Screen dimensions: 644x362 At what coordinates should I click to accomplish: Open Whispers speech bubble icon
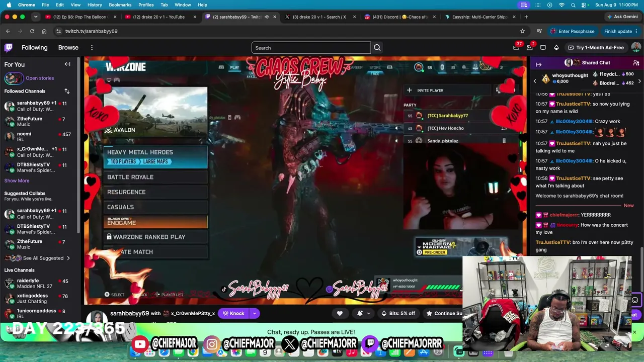[543, 48]
